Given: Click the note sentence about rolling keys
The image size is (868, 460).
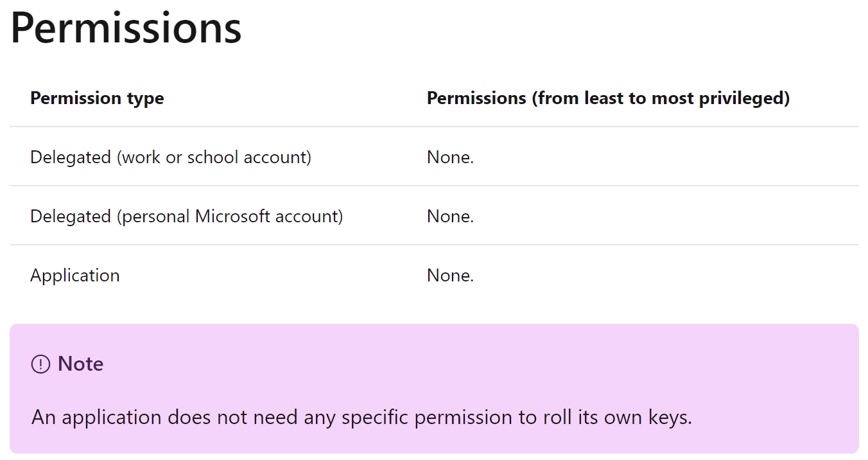Looking at the screenshot, I should pos(361,418).
